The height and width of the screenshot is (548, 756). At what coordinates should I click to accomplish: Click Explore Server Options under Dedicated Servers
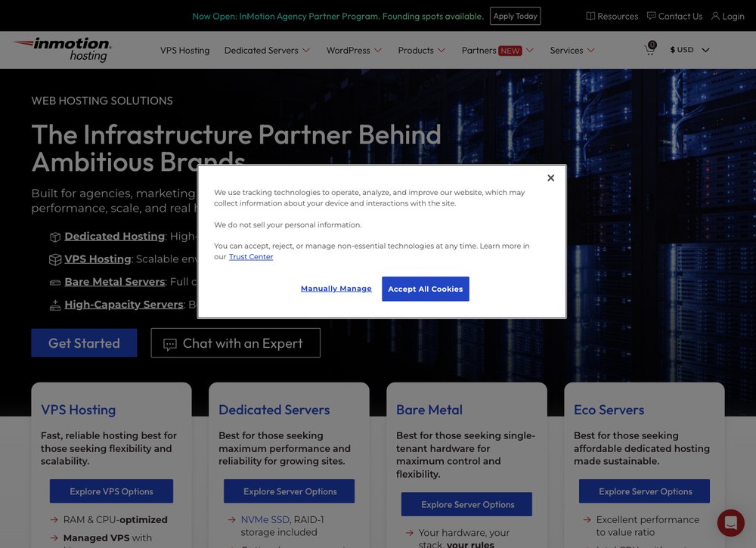290,491
